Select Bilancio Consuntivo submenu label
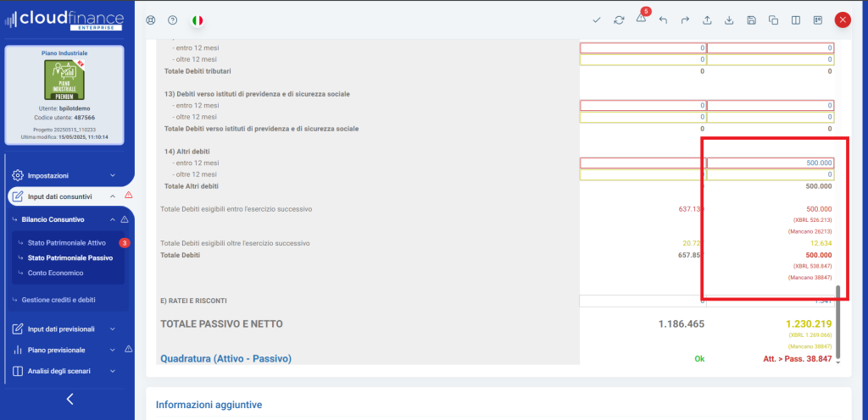 pos(53,219)
